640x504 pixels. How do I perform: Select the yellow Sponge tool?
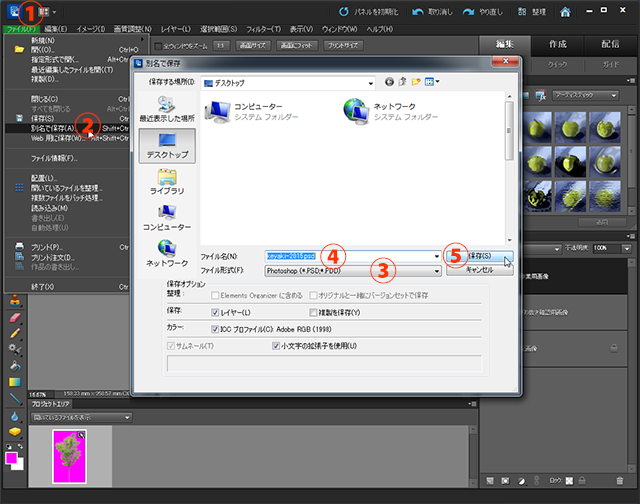[x=15, y=431]
